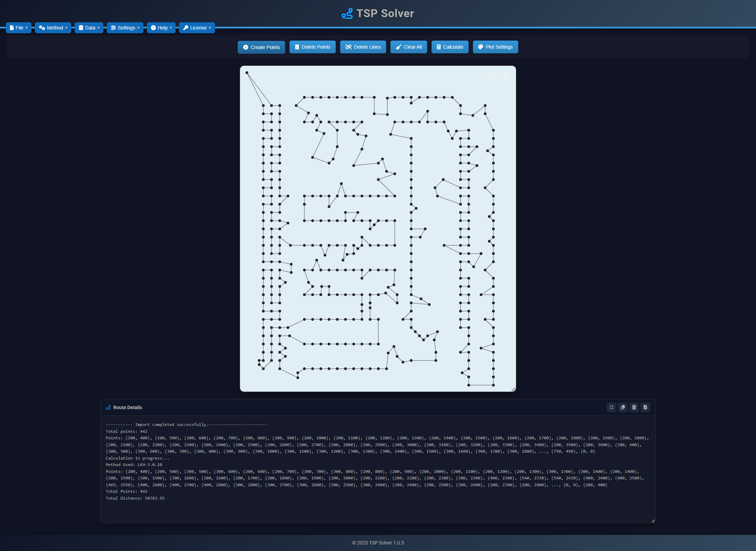The width and height of the screenshot is (756, 551).
Task: Expand the License dropdown
Action: click(197, 28)
